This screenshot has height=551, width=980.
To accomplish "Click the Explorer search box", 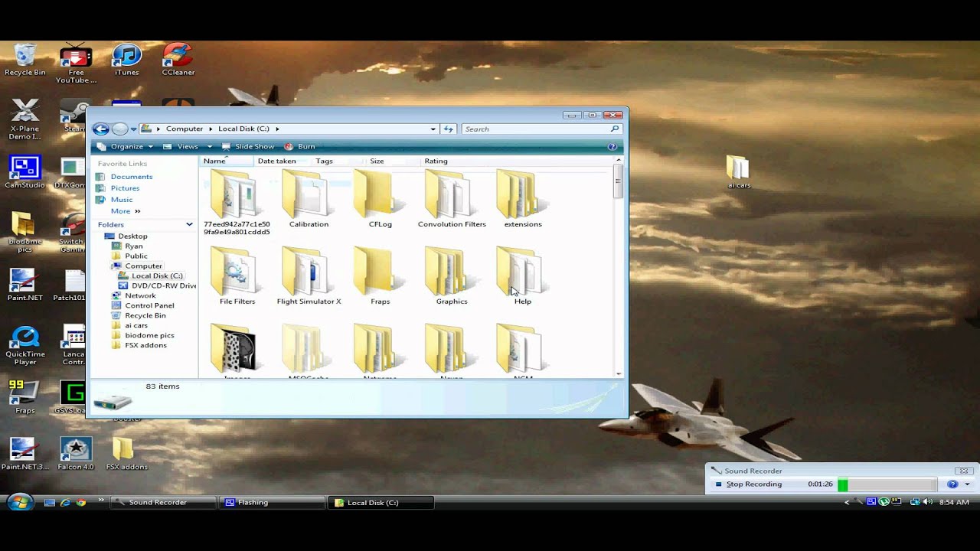I will [x=541, y=129].
